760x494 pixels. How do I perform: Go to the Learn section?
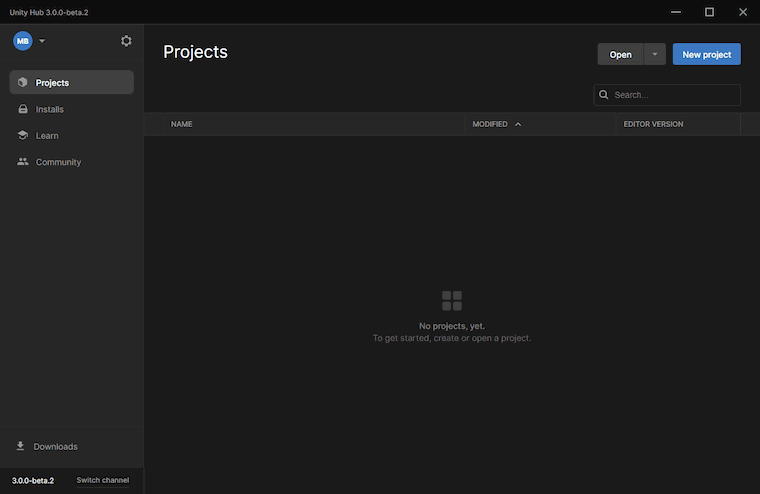[47, 136]
